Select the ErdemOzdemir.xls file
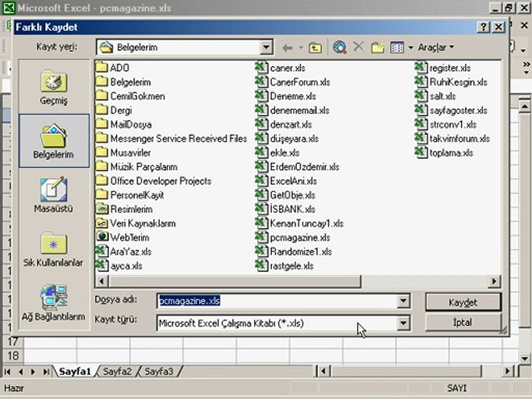 click(298, 167)
